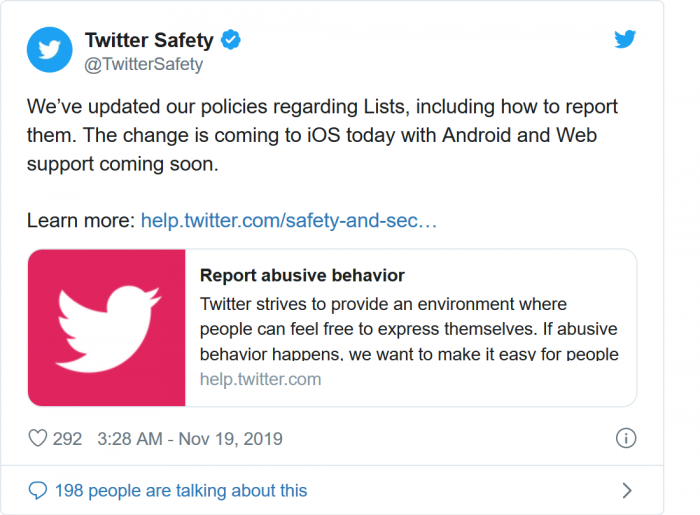Click the white bird on the pink card image
This screenshot has width=700, height=515.
click(x=107, y=328)
